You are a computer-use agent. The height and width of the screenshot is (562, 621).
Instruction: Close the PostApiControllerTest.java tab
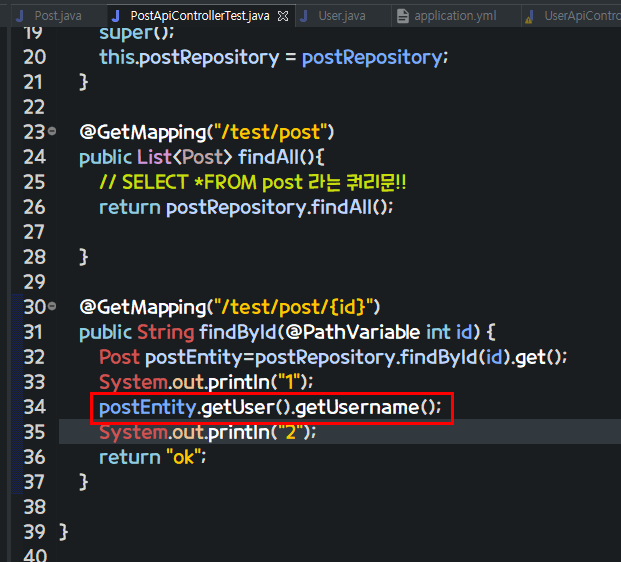283,16
